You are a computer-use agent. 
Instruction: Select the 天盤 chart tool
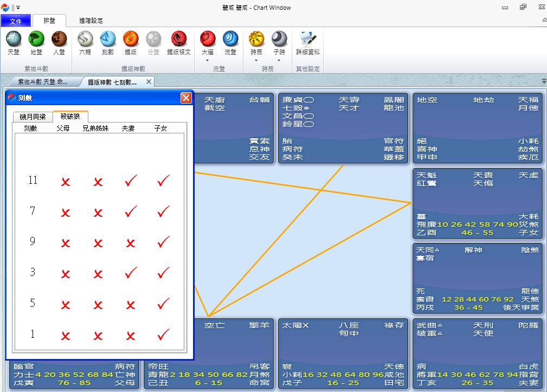coord(14,42)
